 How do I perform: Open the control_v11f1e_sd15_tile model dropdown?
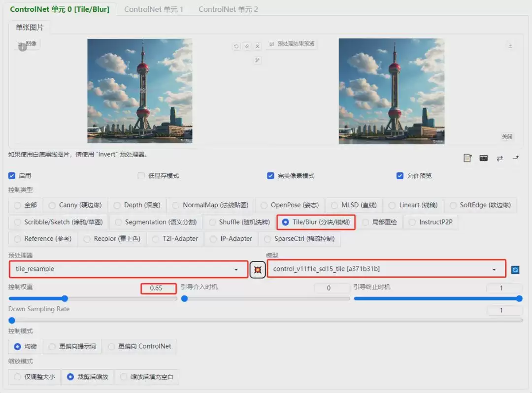click(387, 269)
